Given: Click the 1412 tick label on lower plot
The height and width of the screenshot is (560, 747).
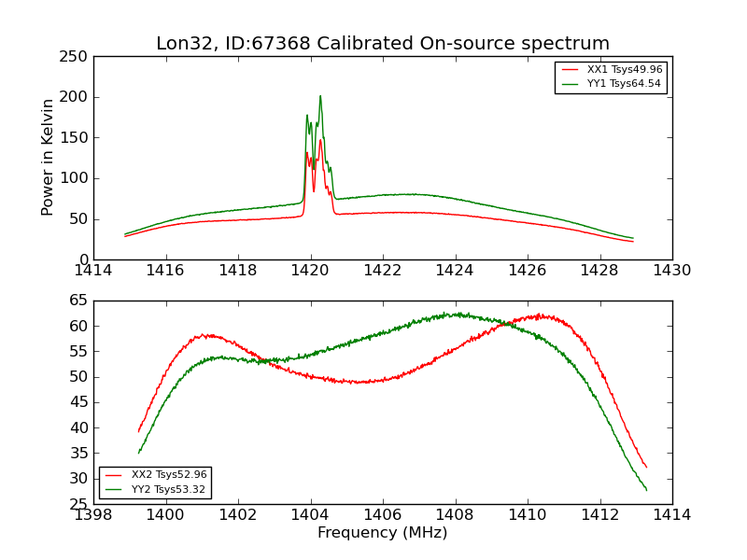Looking at the screenshot, I should click(x=600, y=515).
